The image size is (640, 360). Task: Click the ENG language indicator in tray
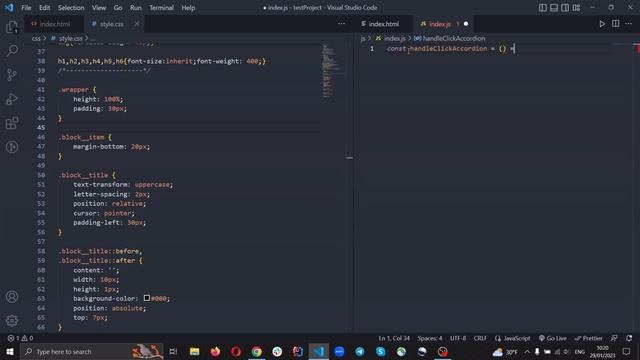(x=580, y=351)
